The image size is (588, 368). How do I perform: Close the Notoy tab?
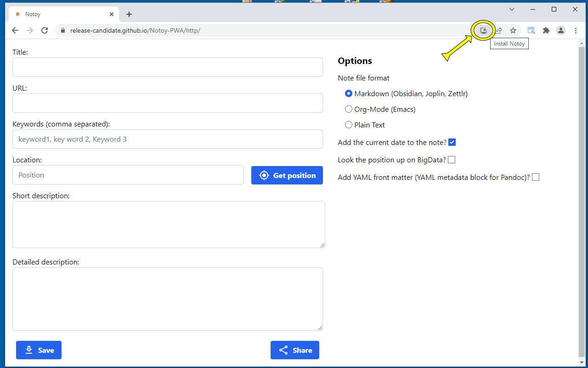pos(112,14)
